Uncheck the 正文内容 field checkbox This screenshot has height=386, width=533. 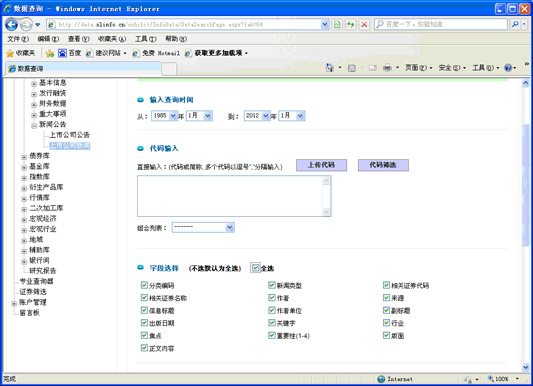144,348
